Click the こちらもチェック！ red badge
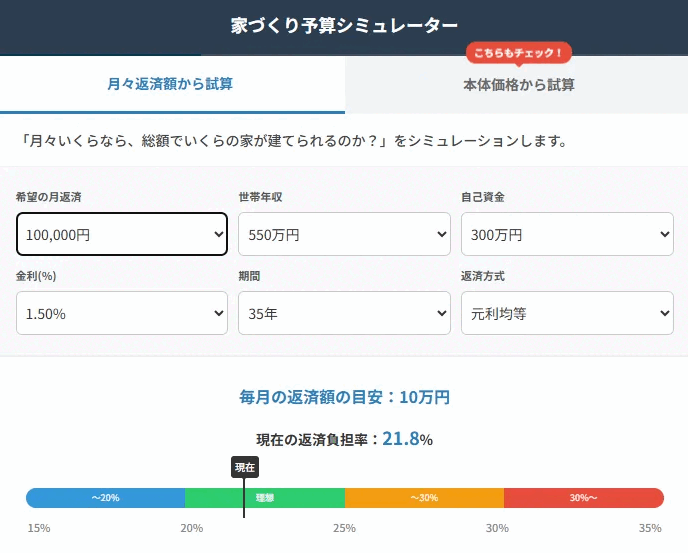 (x=518, y=53)
